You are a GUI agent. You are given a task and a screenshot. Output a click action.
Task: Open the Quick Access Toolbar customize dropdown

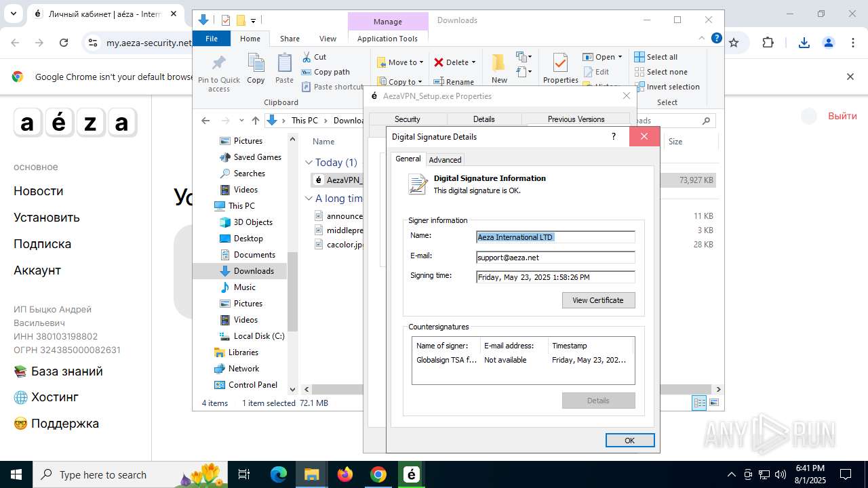[x=253, y=20]
